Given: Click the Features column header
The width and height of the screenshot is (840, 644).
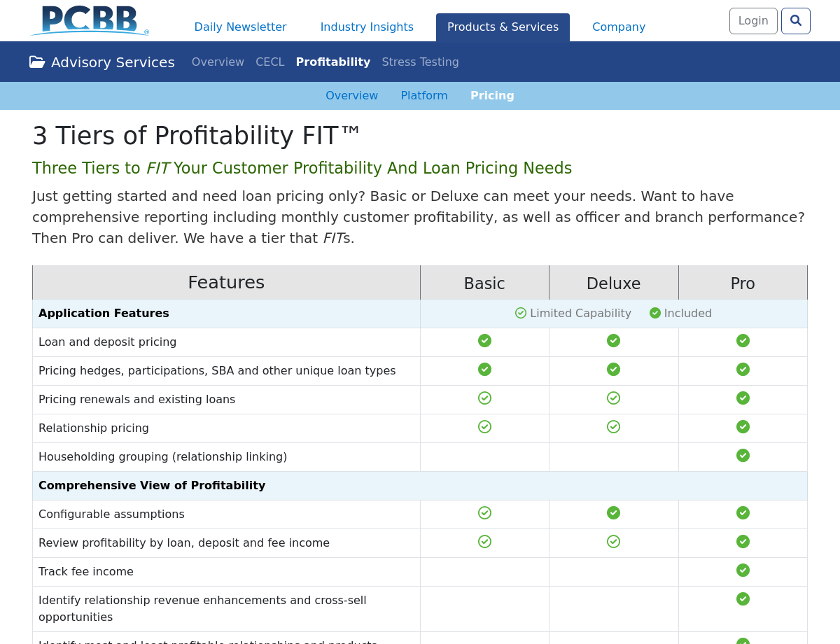Looking at the screenshot, I should [226, 283].
